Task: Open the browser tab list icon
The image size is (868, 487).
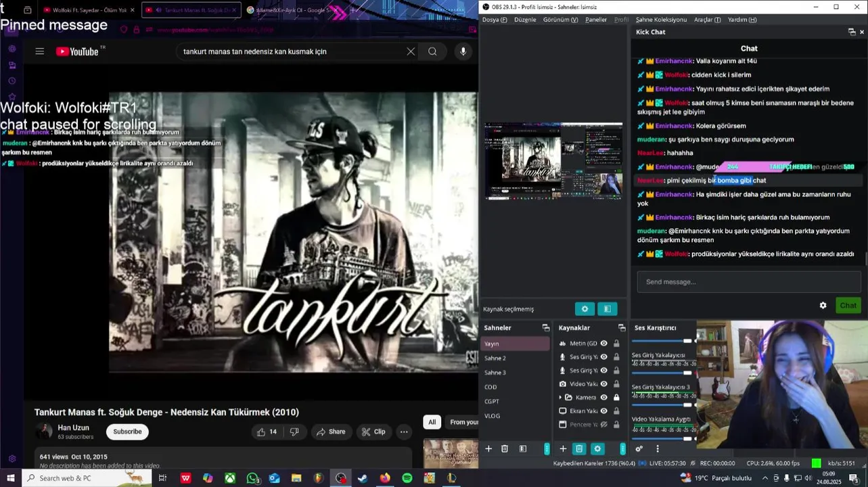Action: pyautogui.click(x=28, y=10)
